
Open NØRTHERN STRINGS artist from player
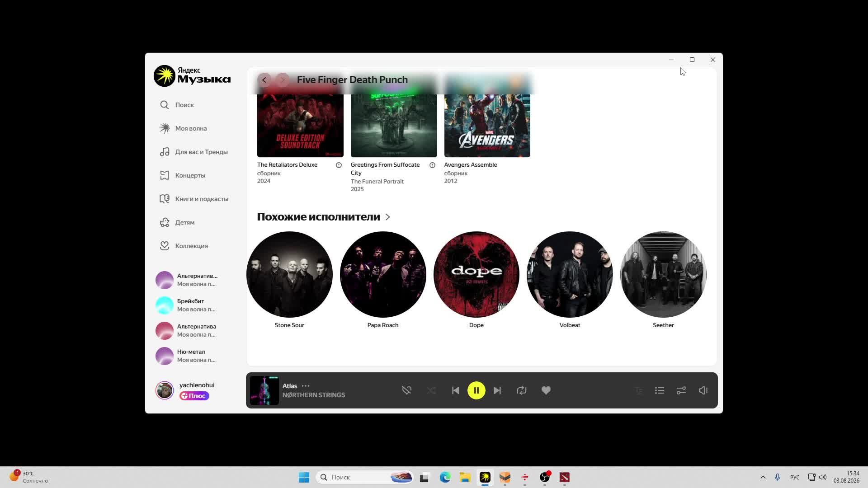[x=314, y=395]
